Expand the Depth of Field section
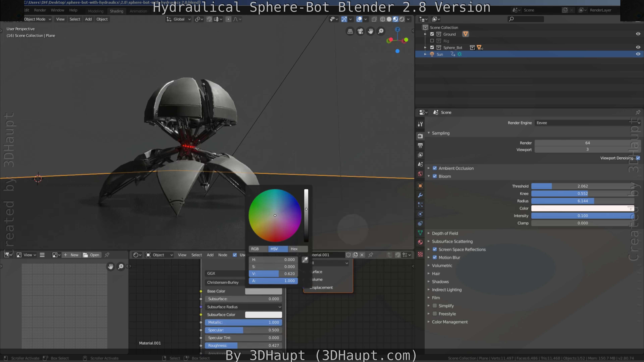644x362 pixels. coord(428,233)
